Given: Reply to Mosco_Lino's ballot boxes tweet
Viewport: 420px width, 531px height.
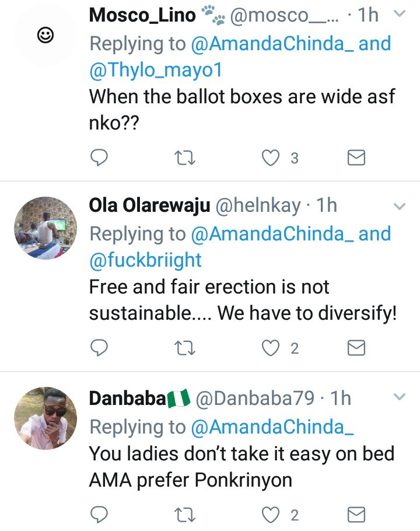Looking at the screenshot, I should (x=99, y=158).
